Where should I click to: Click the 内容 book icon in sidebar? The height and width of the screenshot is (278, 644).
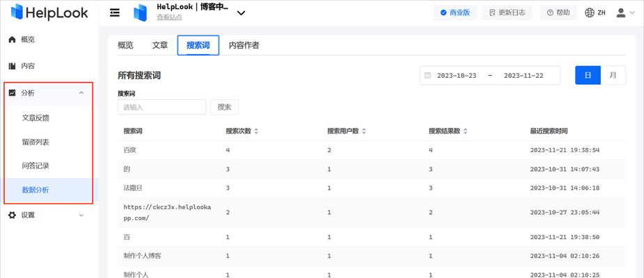click(x=13, y=66)
